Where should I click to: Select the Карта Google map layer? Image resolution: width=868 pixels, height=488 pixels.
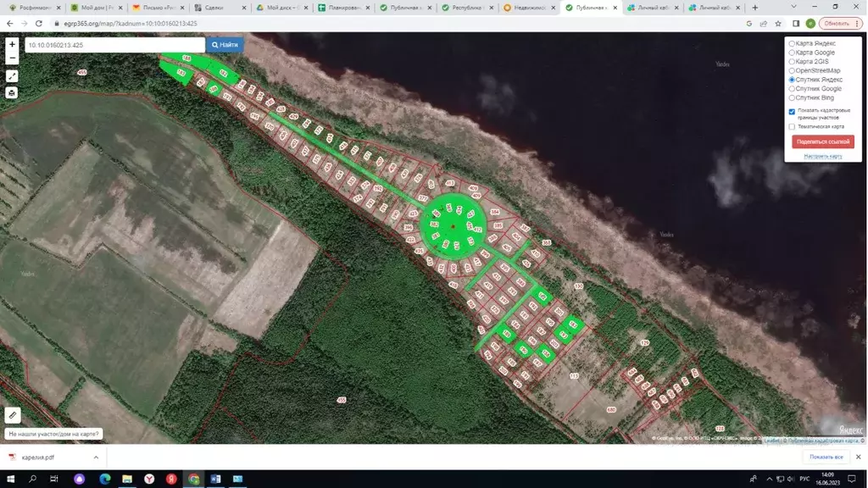coord(792,53)
